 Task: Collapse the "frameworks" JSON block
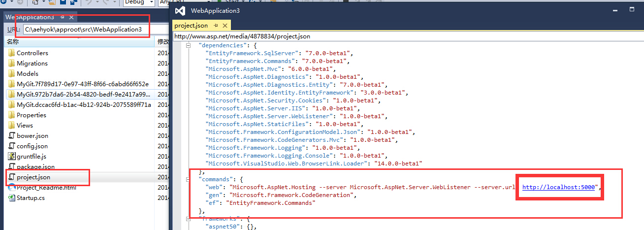point(189,218)
